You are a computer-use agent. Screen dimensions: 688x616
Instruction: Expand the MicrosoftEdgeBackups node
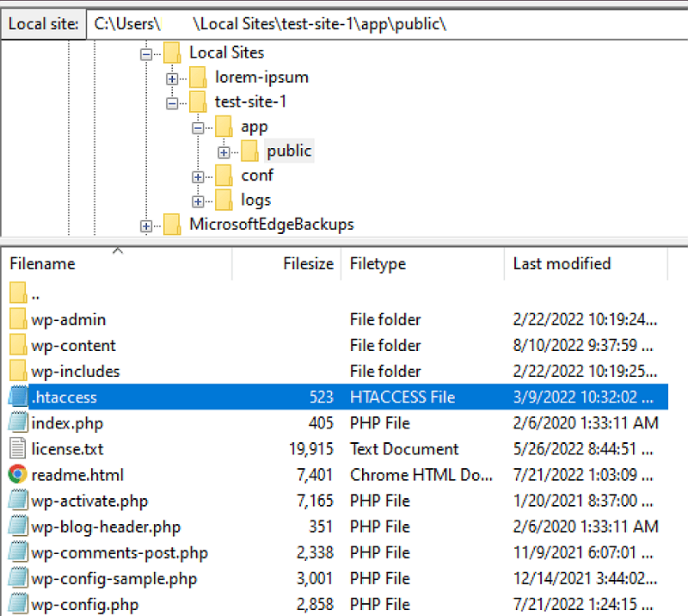tap(145, 225)
